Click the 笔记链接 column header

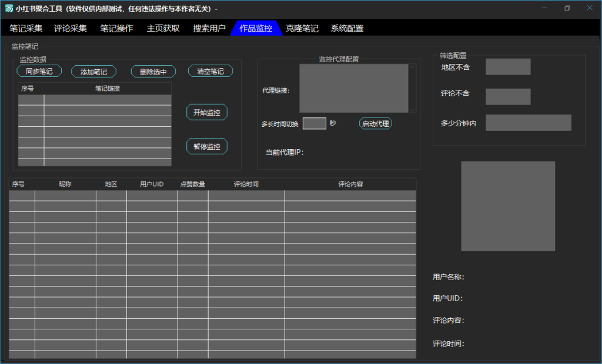tap(108, 89)
